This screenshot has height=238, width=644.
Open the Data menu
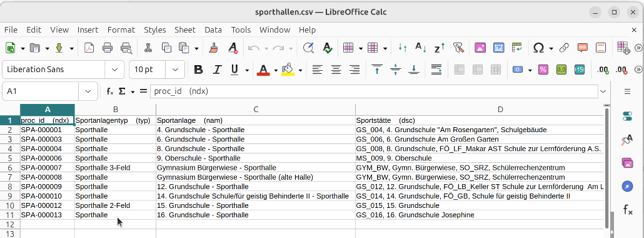[x=213, y=29]
